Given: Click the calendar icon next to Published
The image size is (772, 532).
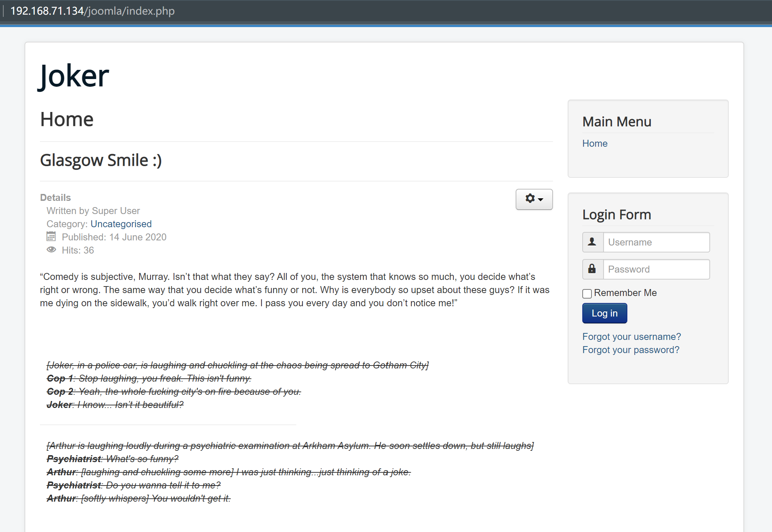Looking at the screenshot, I should pyautogui.click(x=50, y=237).
